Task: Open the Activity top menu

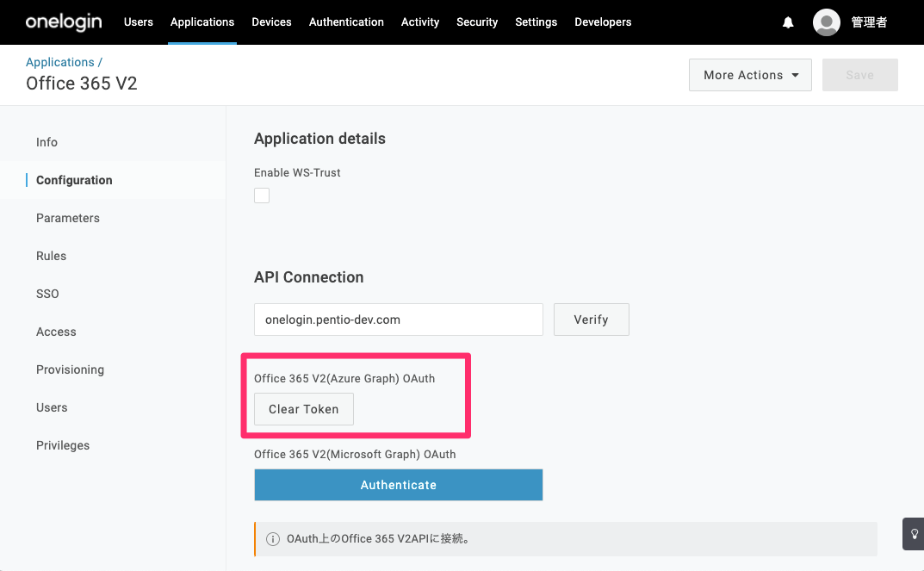Action: coord(420,22)
